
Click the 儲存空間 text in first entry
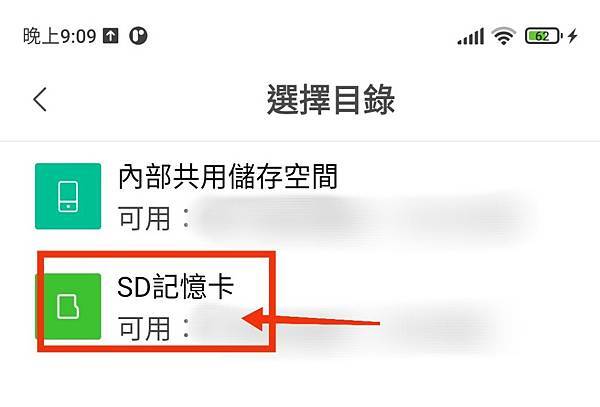click(283, 176)
